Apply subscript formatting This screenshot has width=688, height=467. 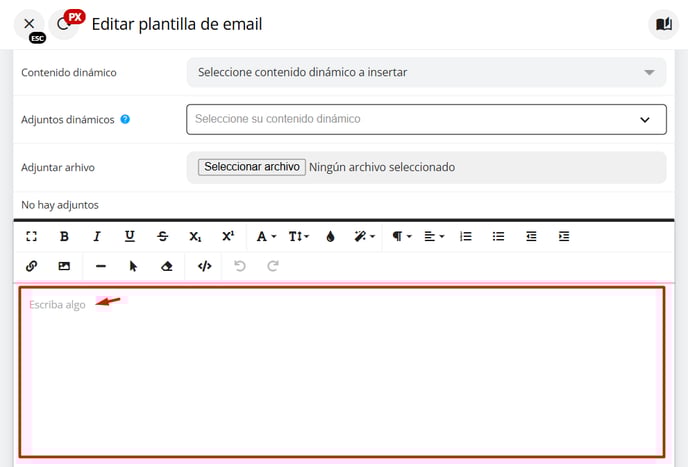click(x=195, y=237)
